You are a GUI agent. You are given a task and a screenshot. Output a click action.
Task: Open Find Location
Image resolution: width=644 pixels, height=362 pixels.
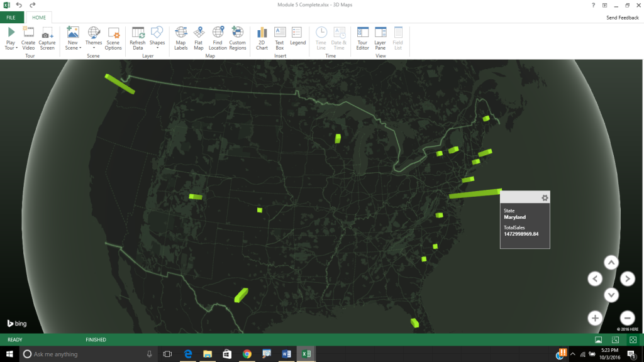pos(218,38)
